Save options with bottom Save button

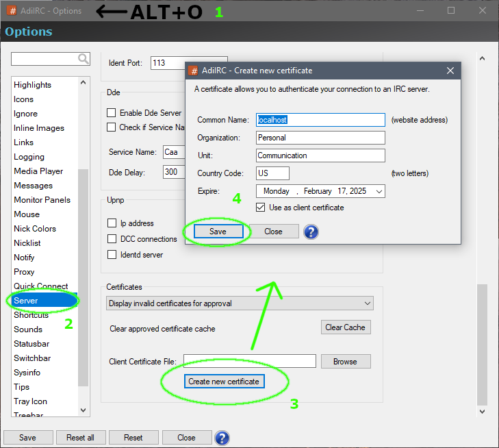click(27, 438)
